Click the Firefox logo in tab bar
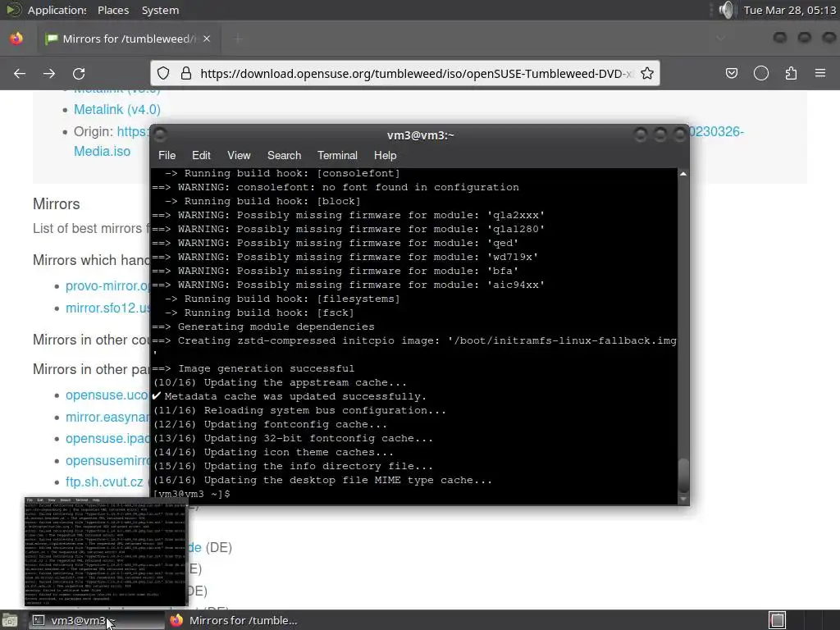The height and width of the screenshot is (630, 840). point(16,39)
